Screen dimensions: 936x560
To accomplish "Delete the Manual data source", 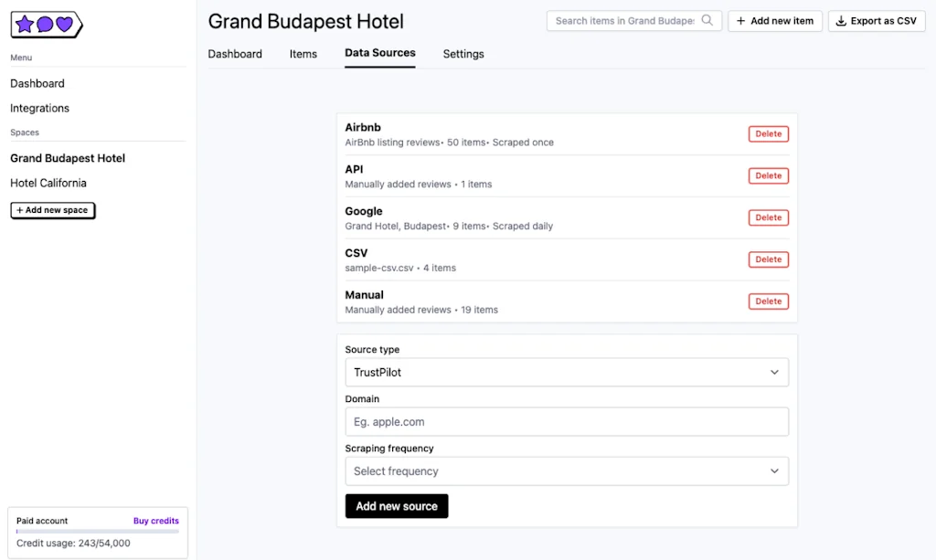I will click(x=768, y=301).
